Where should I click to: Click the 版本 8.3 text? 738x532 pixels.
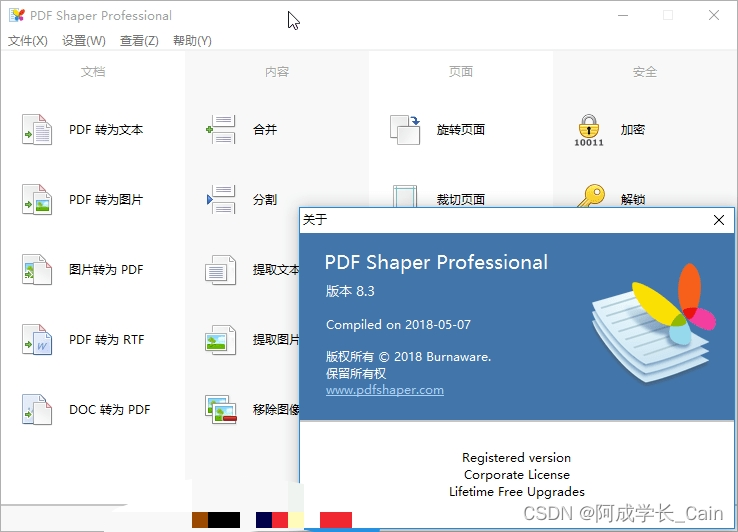[350, 291]
